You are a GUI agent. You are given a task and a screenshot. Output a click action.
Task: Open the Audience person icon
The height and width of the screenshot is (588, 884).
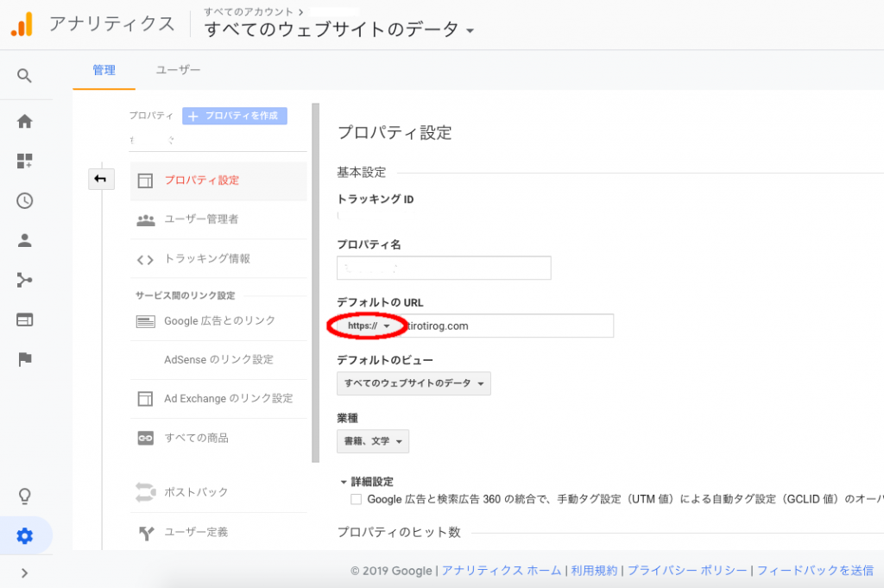click(x=24, y=240)
